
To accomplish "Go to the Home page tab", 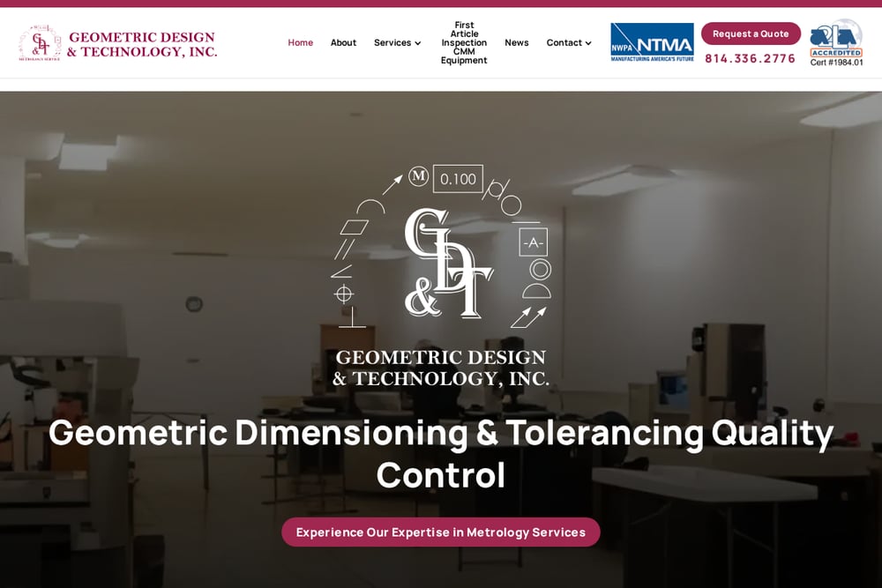I will point(301,42).
